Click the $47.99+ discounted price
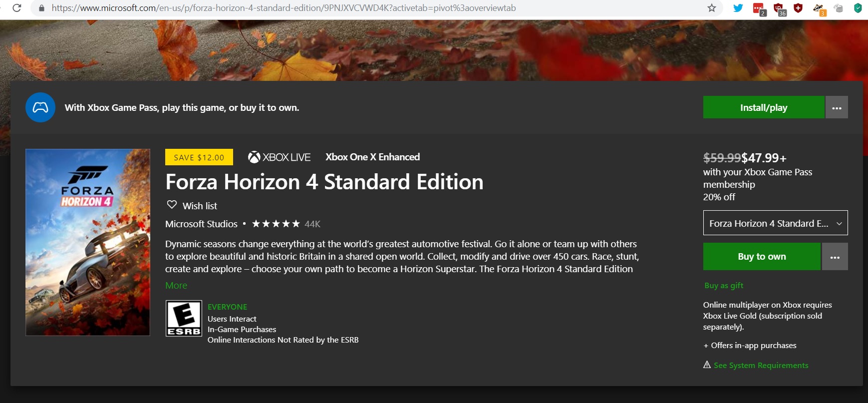This screenshot has height=403, width=868. coord(764,158)
